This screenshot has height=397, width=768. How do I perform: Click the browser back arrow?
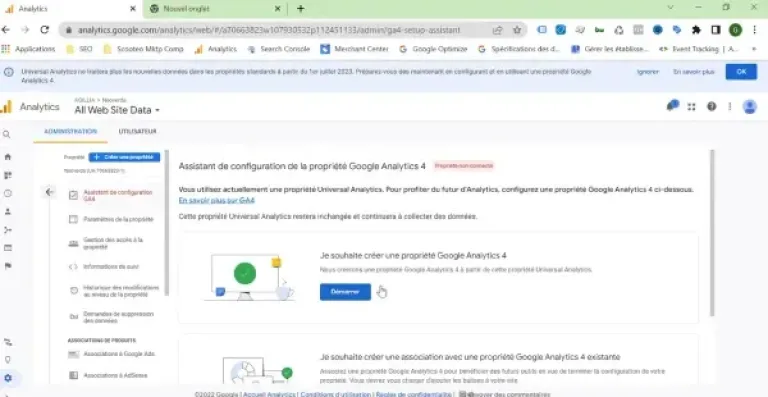point(5,30)
